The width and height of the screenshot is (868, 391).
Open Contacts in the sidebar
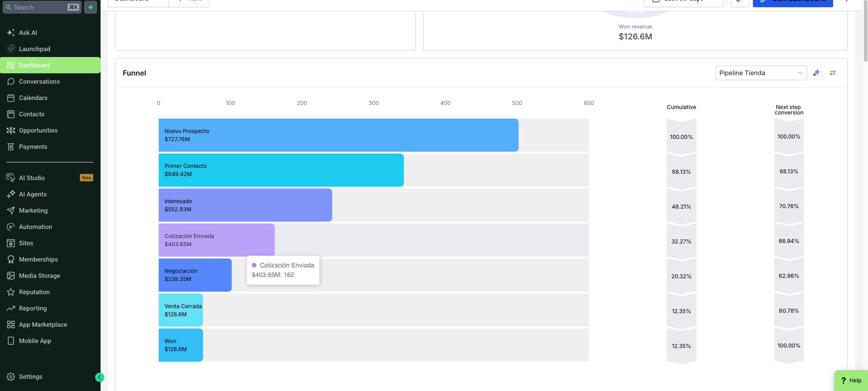click(x=50, y=114)
